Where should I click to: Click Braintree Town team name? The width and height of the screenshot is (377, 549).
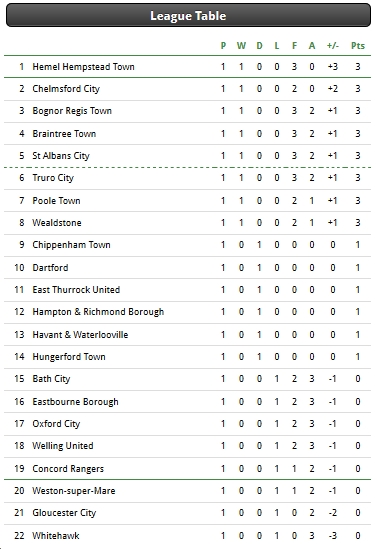pyautogui.click(x=64, y=134)
